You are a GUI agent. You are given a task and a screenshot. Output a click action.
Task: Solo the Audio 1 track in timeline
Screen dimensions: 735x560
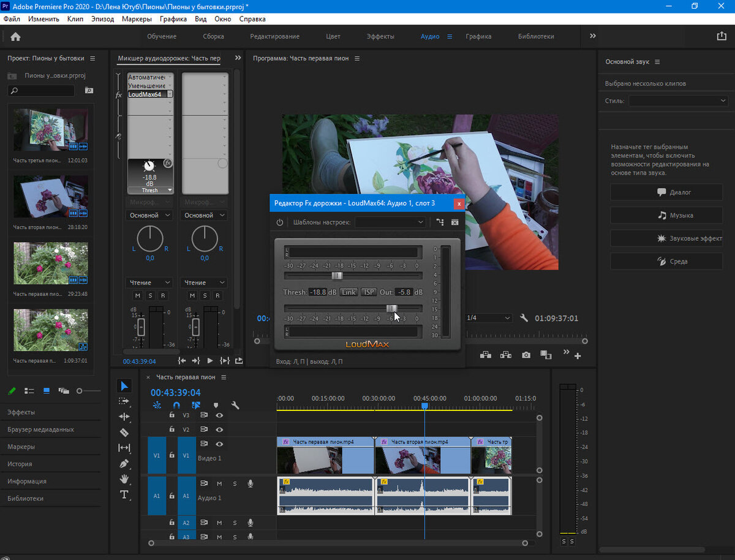click(x=235, y=484)
